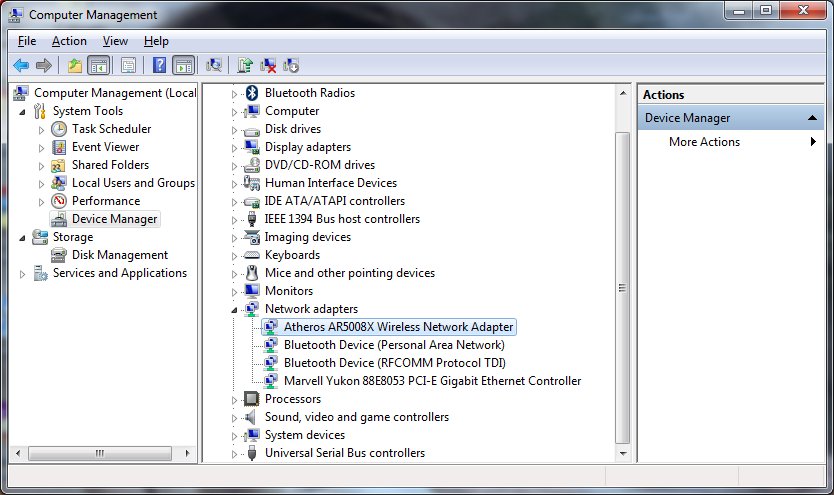Expand the Monitors category
This screenshot has height=495, width=834.
pyautogui.click(x=234, y=292)
